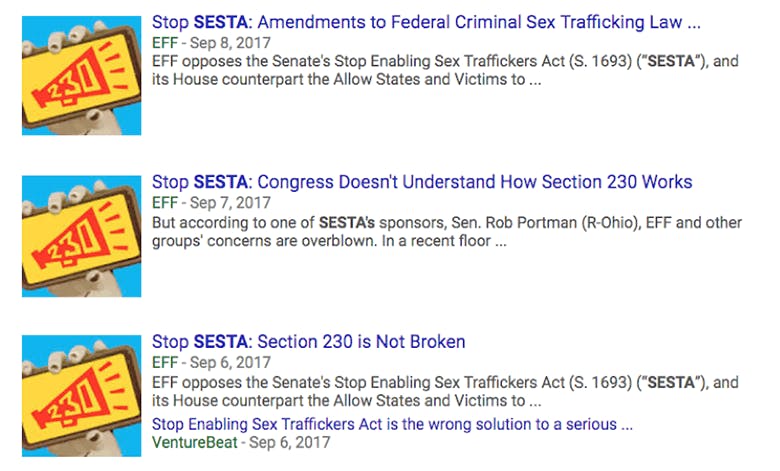Click Sen. Rob Portman's name in the snippet
780x471 pixels.
pos(514,223)
